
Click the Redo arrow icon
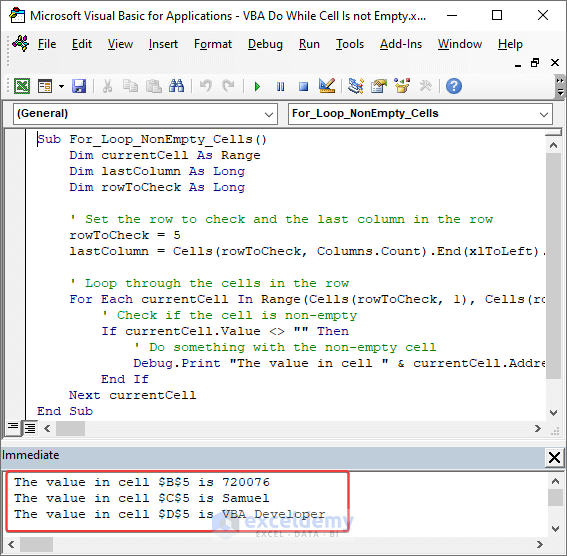point(228,86)
